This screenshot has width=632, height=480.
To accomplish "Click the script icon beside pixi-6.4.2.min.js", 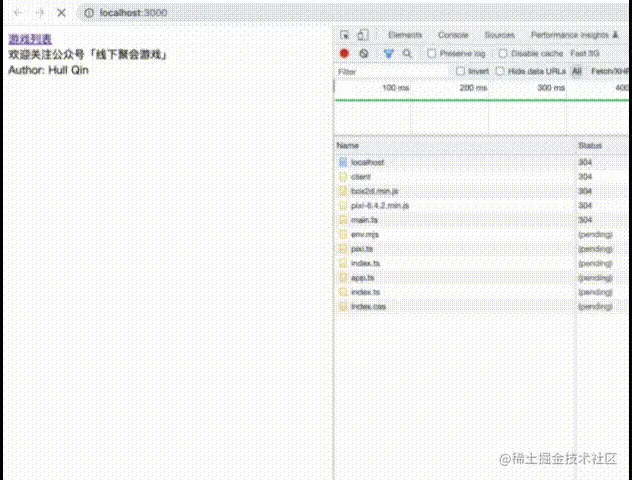I will coord(343,206).
